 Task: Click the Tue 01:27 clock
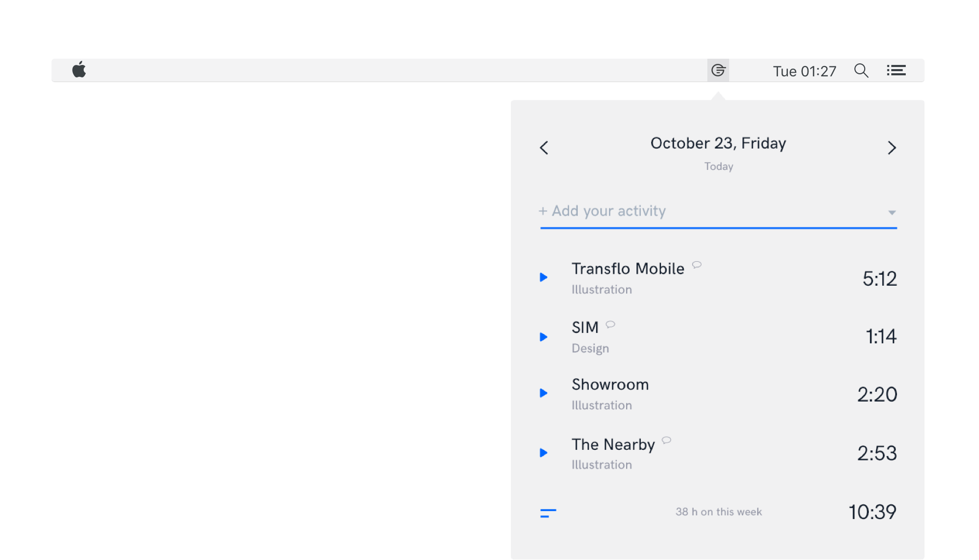pos(804,71)
